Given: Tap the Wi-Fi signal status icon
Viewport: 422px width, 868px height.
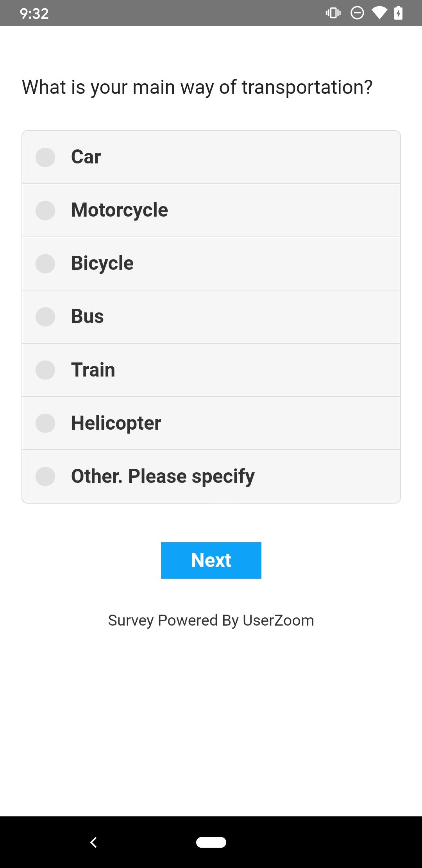Looking at the screenshot, I should [x=379, y=13].
